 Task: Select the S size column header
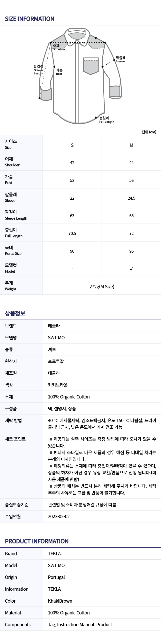[72, 145]
